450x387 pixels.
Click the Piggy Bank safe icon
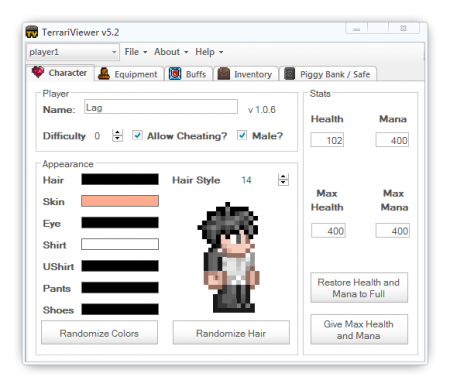pyautogui.click(x=289, y=74)
